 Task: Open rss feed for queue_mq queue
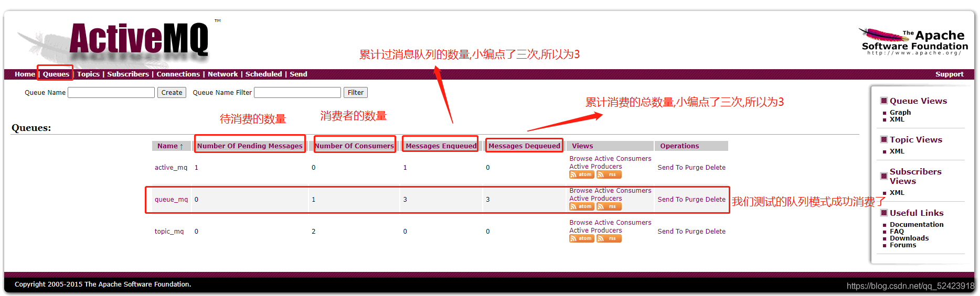tap(609, 206)
